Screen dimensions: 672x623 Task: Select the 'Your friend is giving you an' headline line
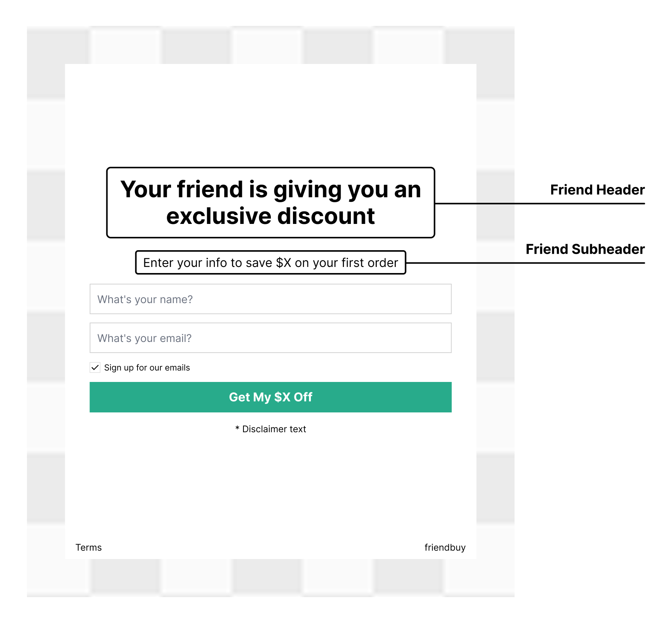click(270, 190)
